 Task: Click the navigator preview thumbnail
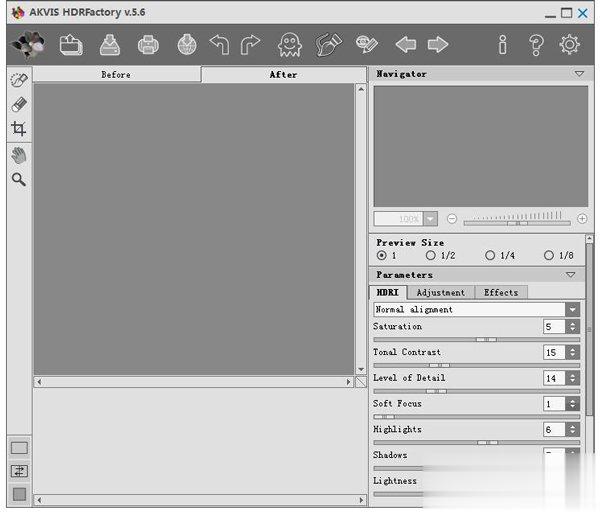click(481, 146)
